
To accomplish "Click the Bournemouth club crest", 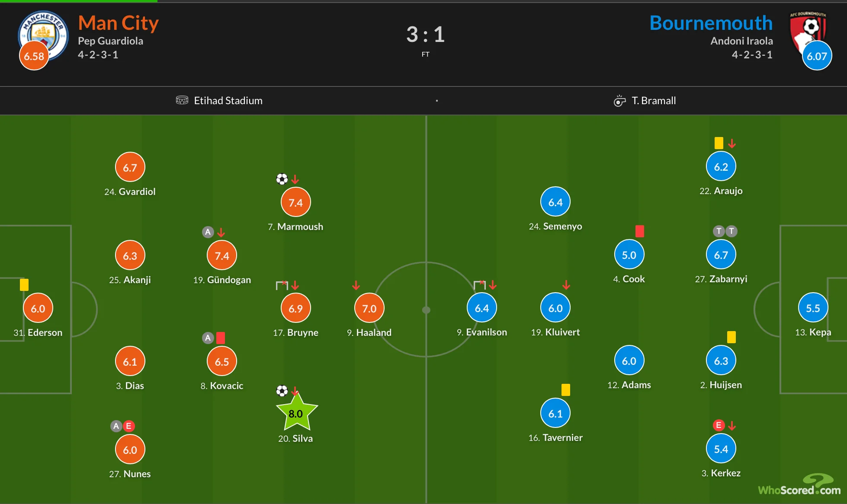I will pos(808,29).
